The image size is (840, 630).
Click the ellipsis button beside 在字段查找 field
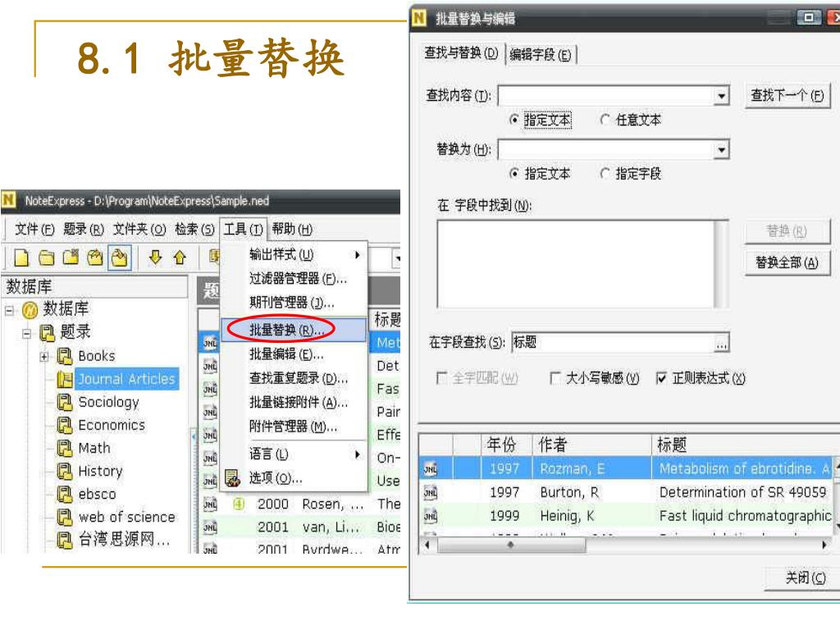pos(722,342)
